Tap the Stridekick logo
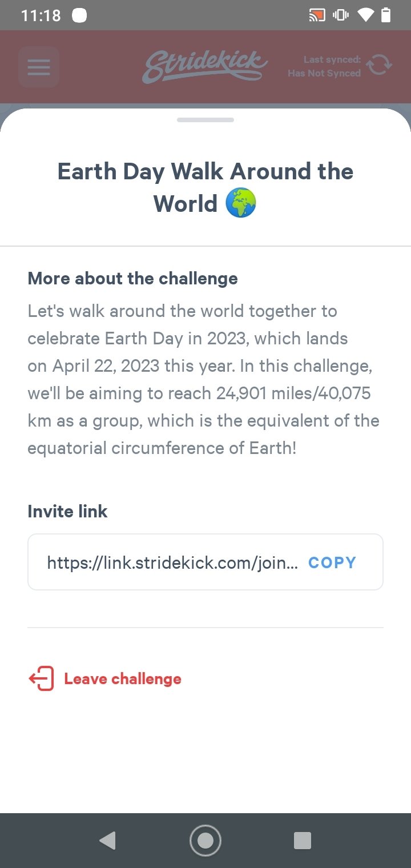The image size is (411, 868). [204, 66]
